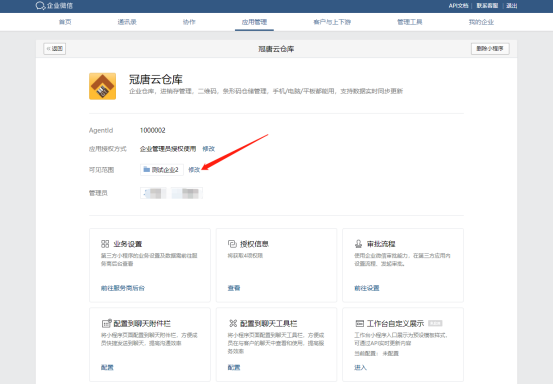
Task: Open 管理工具 tab
Action: coord(409,22)
